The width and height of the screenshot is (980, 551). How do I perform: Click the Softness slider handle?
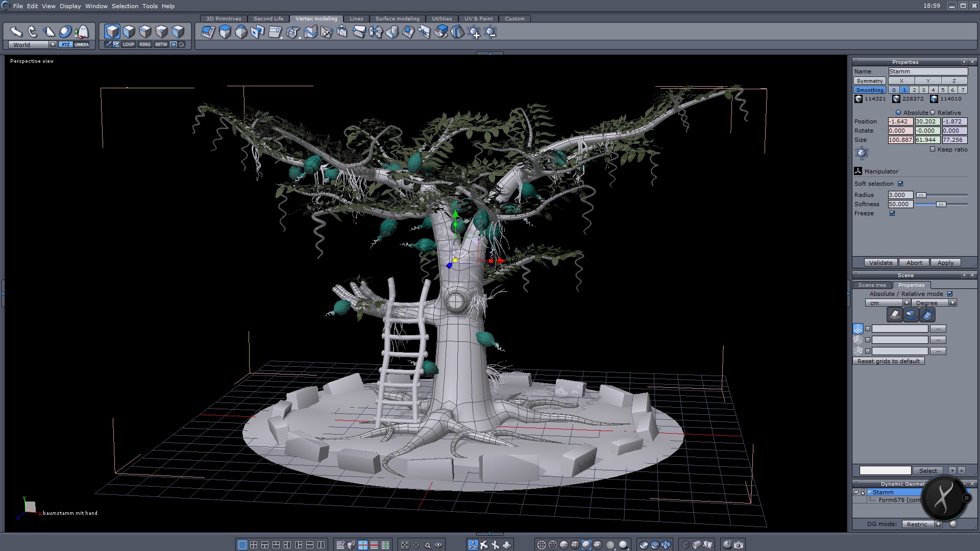point(941,204)
